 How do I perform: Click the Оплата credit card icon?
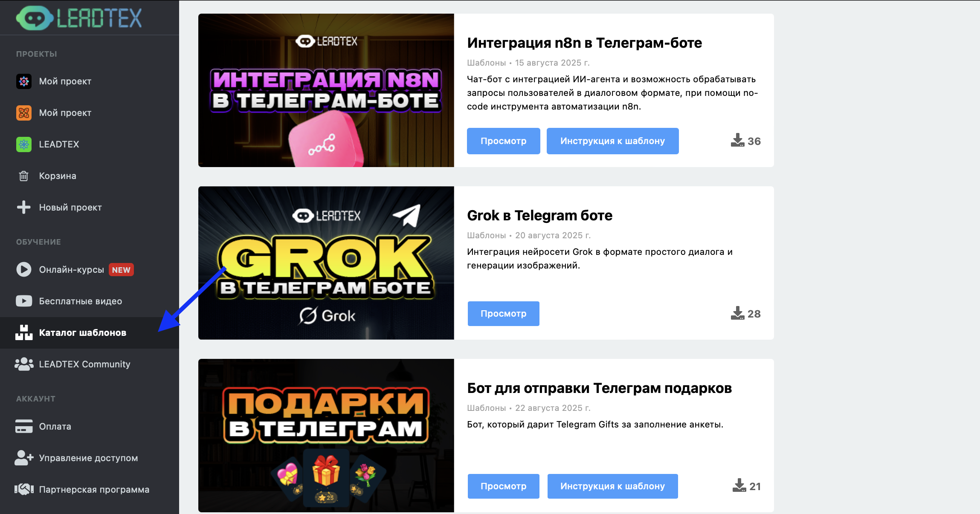pos(24,426)
